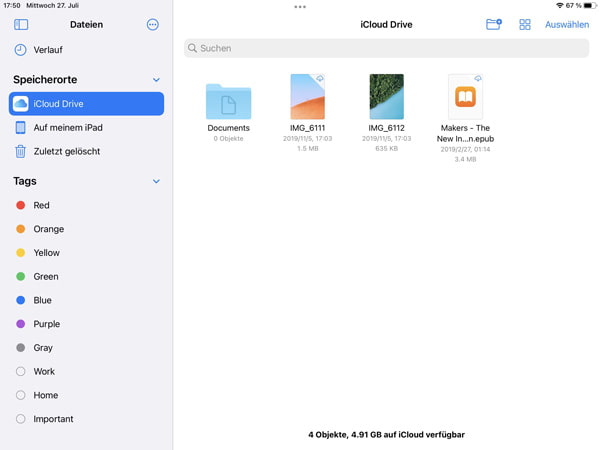Click the iCloud Drive cloud icon
600x450 pixels.
coord(21,103)
